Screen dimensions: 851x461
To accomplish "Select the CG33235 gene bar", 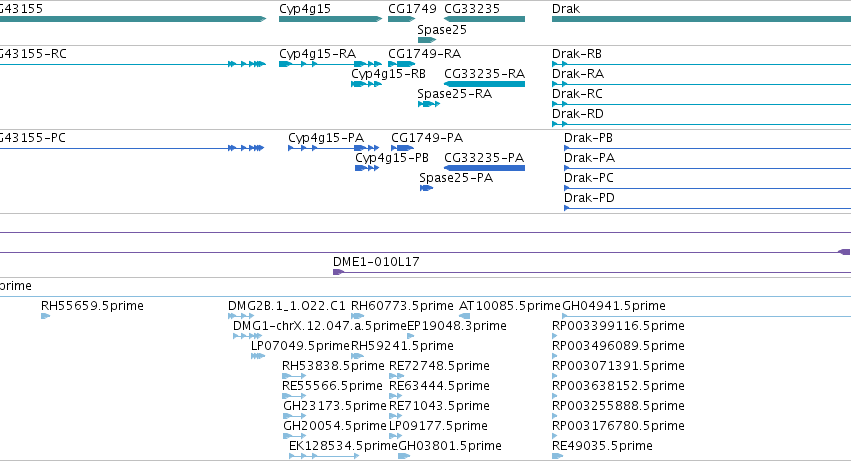I will (484, 19).
